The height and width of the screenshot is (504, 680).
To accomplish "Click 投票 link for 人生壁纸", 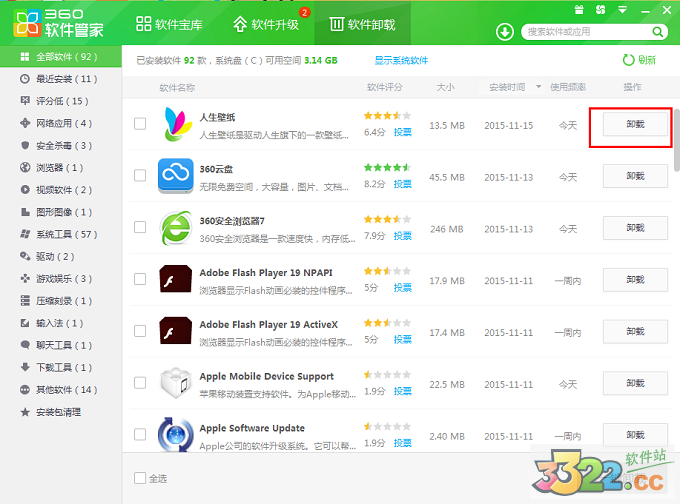I will click(x=402, y=132).
